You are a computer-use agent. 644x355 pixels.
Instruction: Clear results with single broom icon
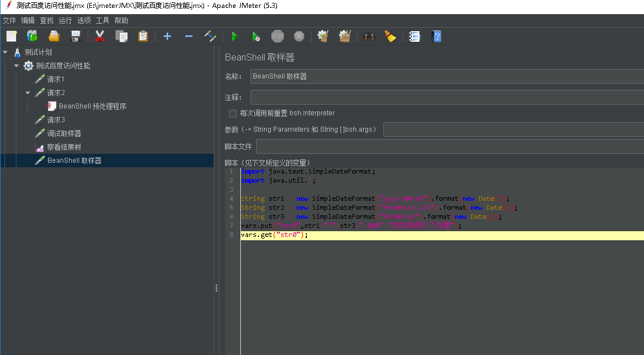tap(323, 37)
